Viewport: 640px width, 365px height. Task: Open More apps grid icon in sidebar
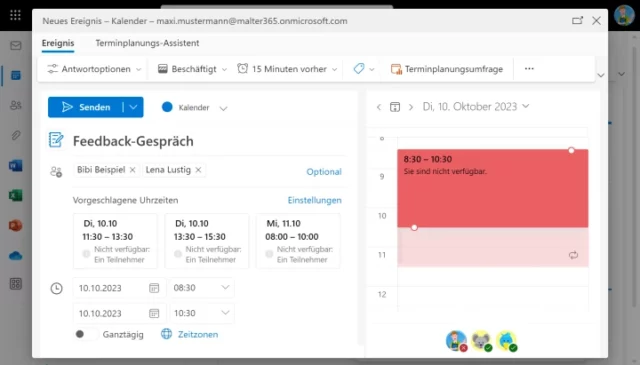pyautogui.click(x=16, y=284)
